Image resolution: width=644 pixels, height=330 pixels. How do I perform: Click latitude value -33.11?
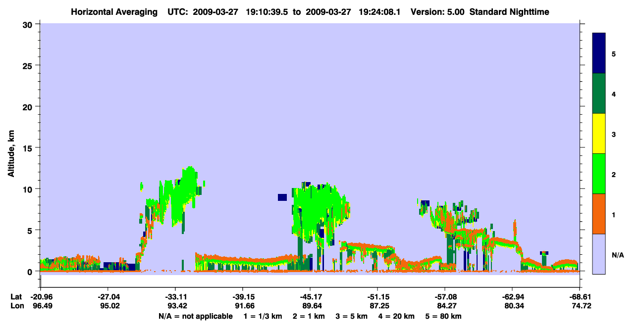[x=175, y=297]
